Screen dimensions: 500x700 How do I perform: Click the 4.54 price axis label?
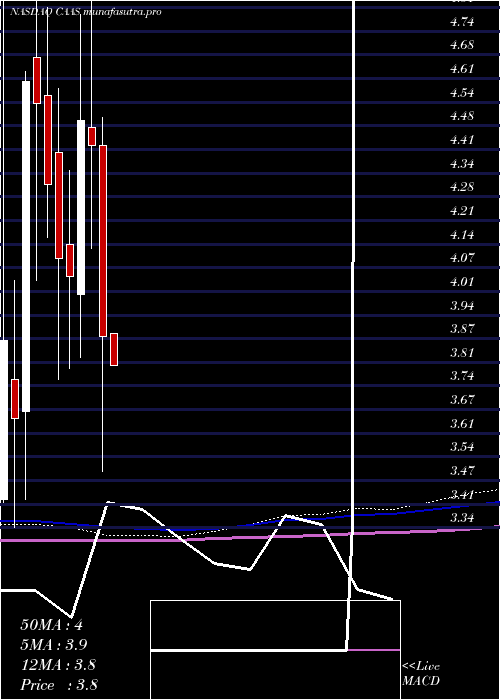(x=462, y=93)
